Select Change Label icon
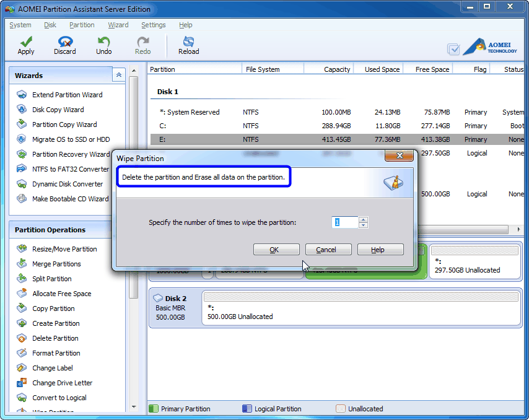The height and width of the screenshot is (420, 529). click(22, 368)
